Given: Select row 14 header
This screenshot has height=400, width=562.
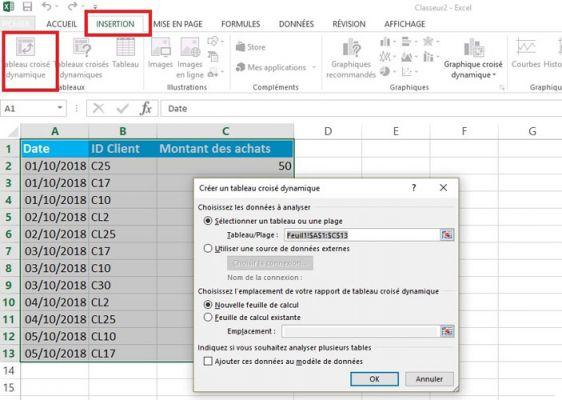Looking at the screenshot, I should pos(10,370).
